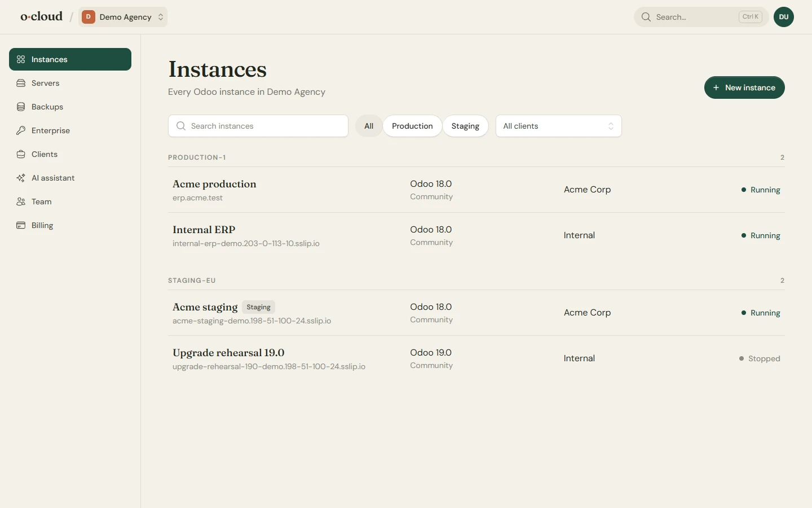The width and height of the screenshot is (812, 508).
Task: Open the DU user avatar menu
Action: [x=784, y=17]
